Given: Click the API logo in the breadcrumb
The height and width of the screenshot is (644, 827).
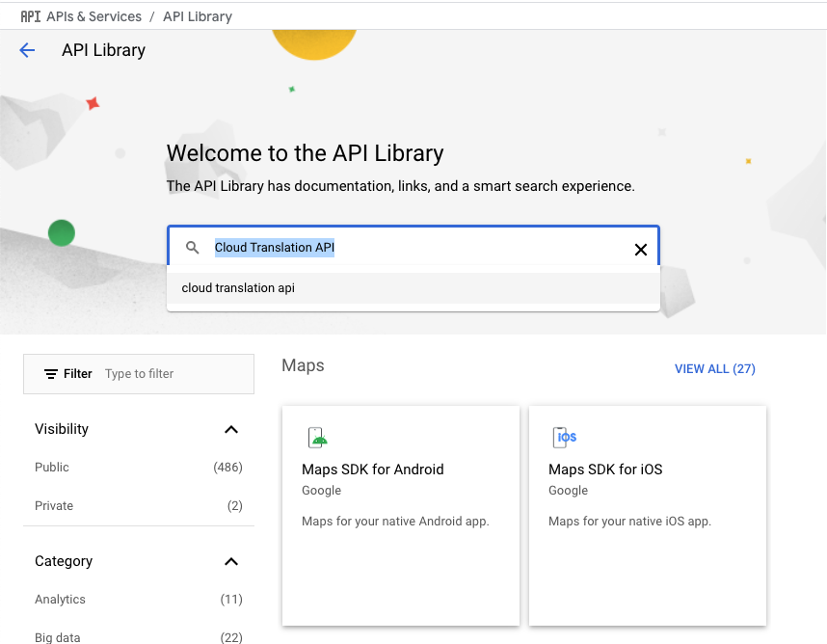Looking at the screenshot, I should point(31,17).
